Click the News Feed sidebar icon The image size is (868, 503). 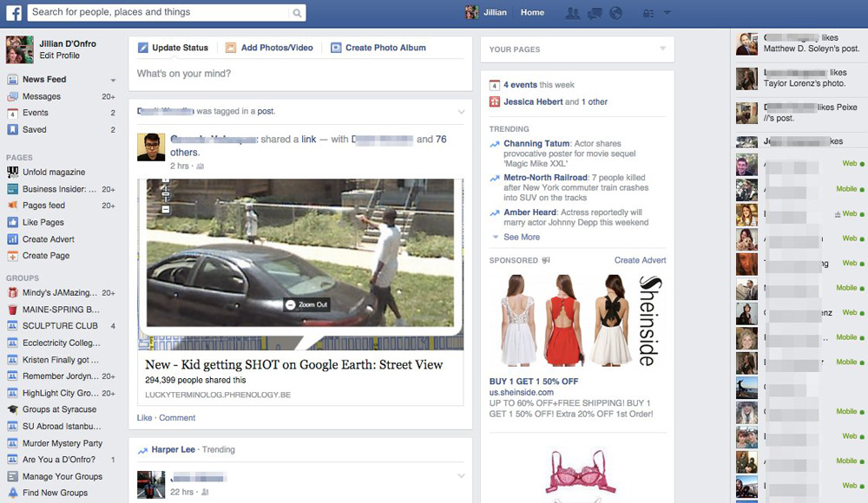[x=12, y=80]
